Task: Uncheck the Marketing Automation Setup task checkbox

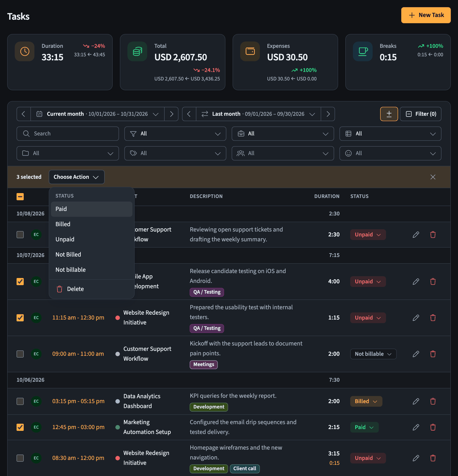Action: 20,427
